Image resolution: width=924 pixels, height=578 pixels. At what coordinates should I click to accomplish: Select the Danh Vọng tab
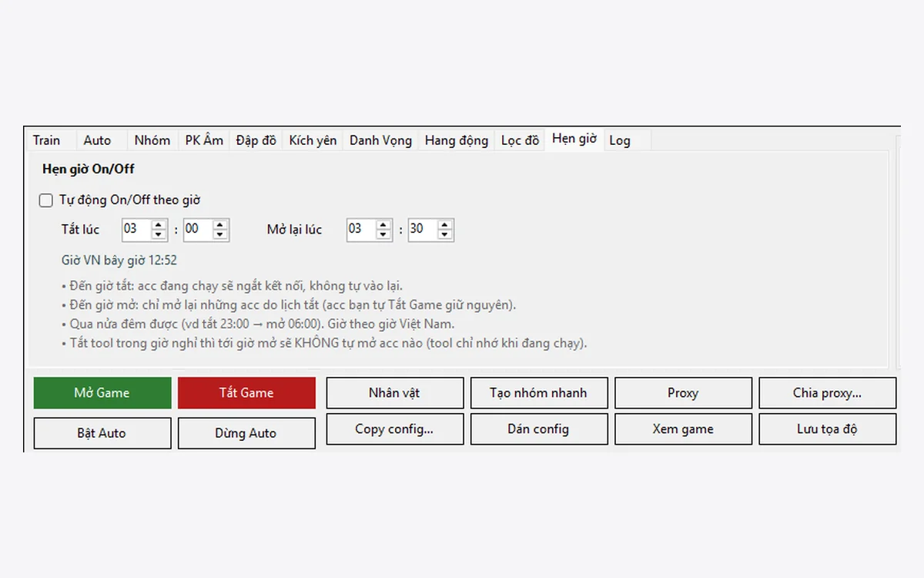[x=380, y=140]
